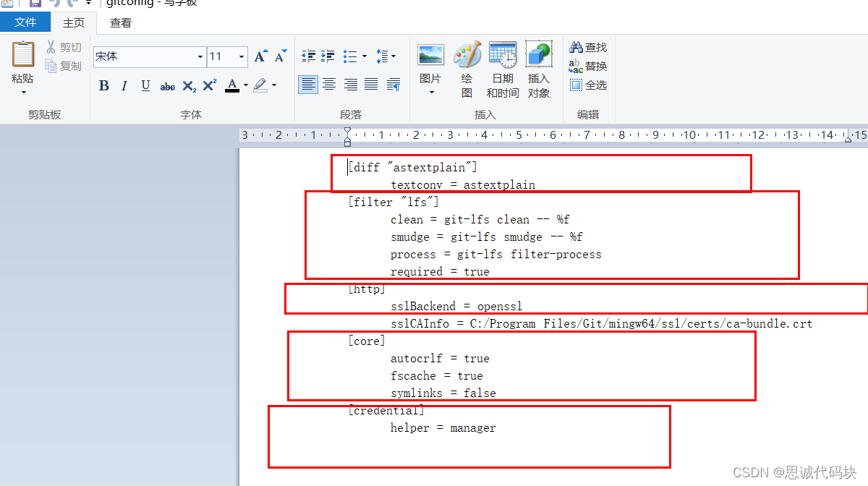This screenshot has width=868, height=486.
Task: Open the line spacing dropdown arrow
Action: coord(394,56)
